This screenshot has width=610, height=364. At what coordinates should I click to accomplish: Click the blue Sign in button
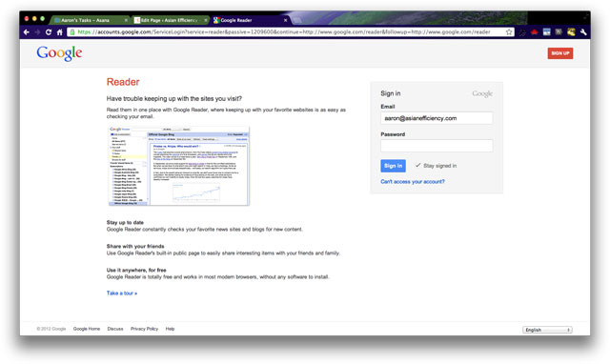[393, 166]
